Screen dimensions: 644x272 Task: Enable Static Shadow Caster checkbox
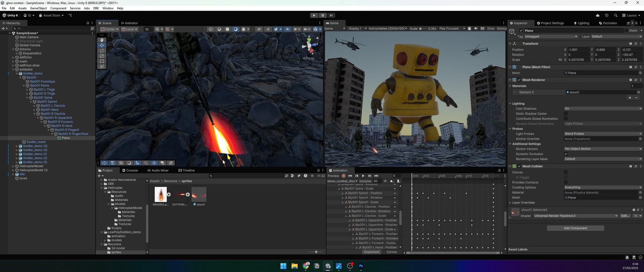click(566, 114)
